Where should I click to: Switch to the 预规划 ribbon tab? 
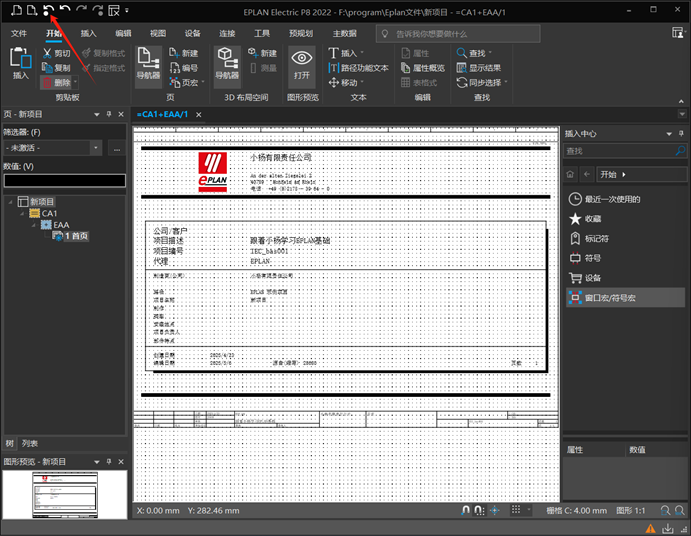[301, 34]
